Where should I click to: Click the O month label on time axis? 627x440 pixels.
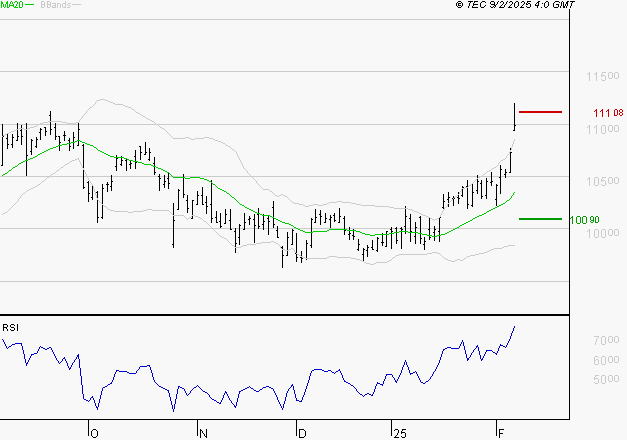click(94, 433)
